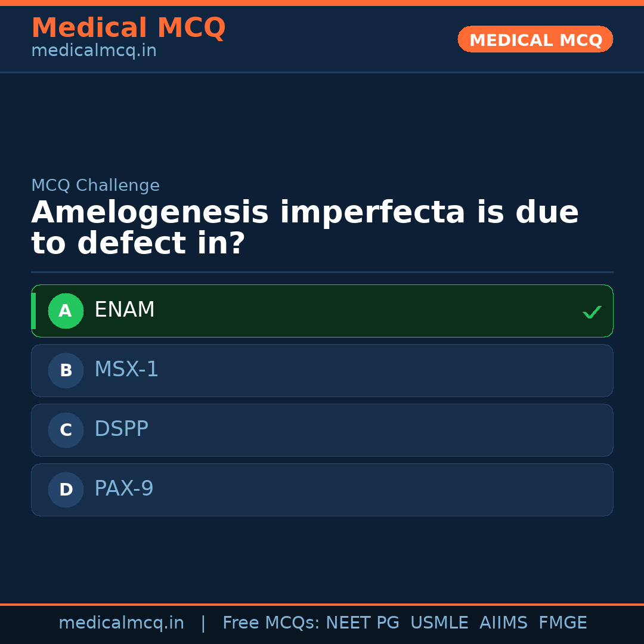The image size is (644, 644).
Task: Click the circular D badge icon
Action: coord(66,490)
